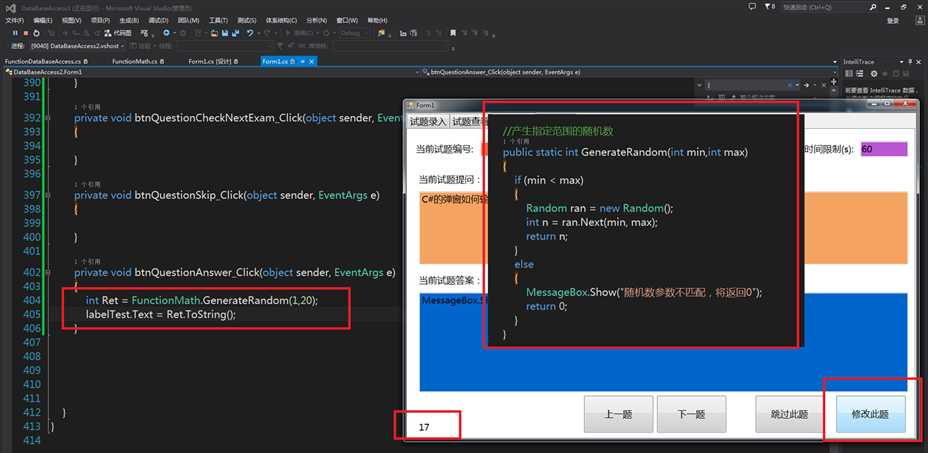928x453 pixels.
Task: Collapse the btnQuestionSkip_Click method outline
Action: click(x=48, y=195)
